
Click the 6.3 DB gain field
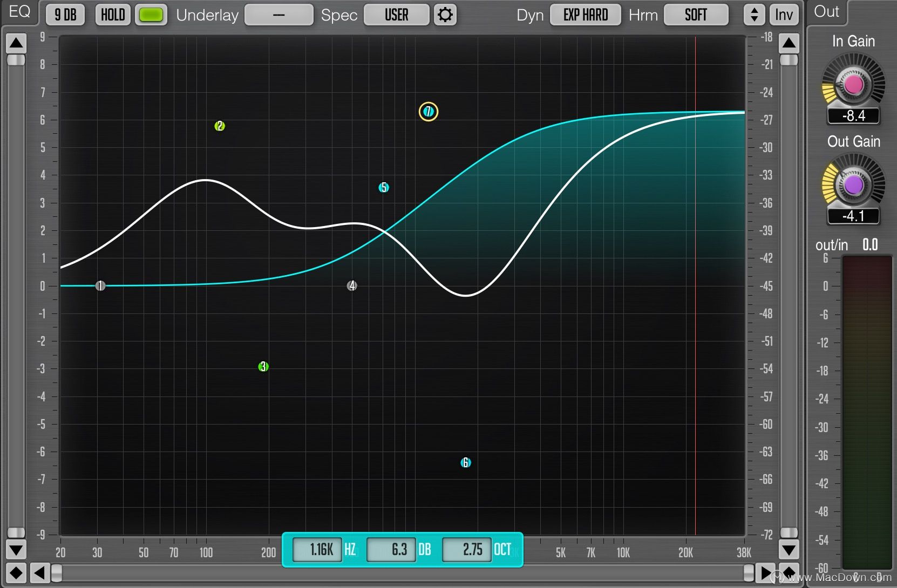(391, 550)
